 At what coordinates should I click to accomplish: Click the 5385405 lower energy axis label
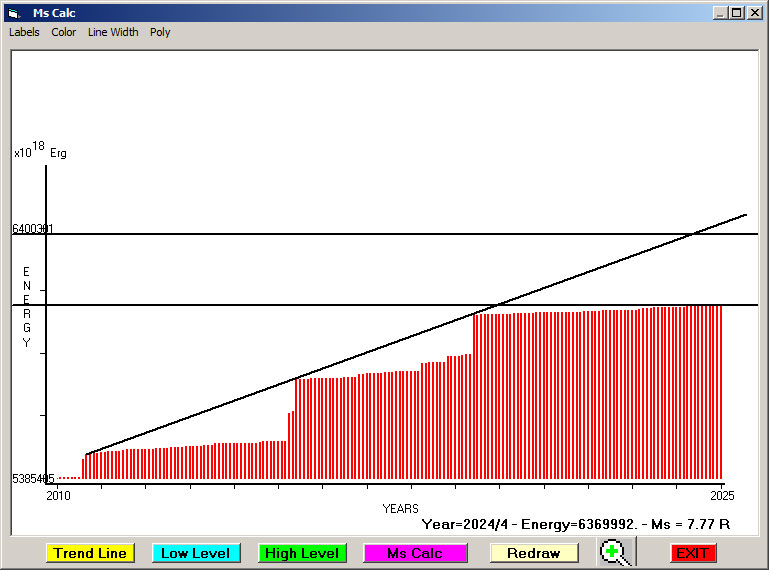tap(32, 479)
